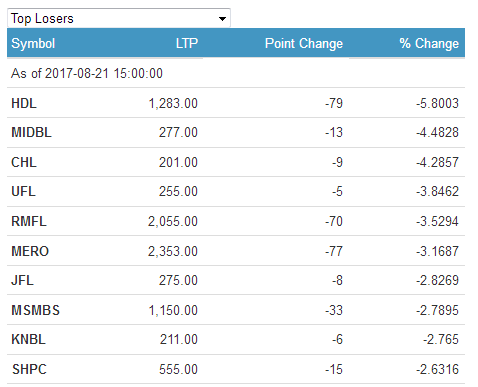Open the CHL stock symbol
478x387 pixels.
point(24,162)
